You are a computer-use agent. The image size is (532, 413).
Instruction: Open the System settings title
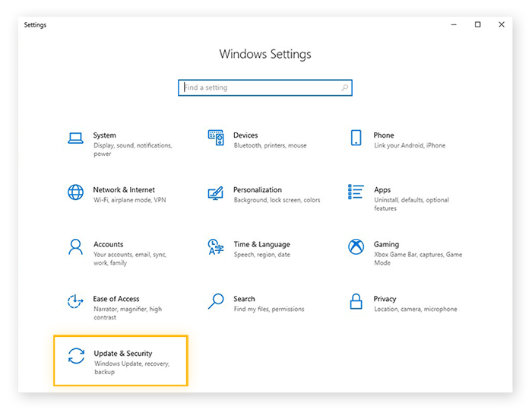(105, 135)
